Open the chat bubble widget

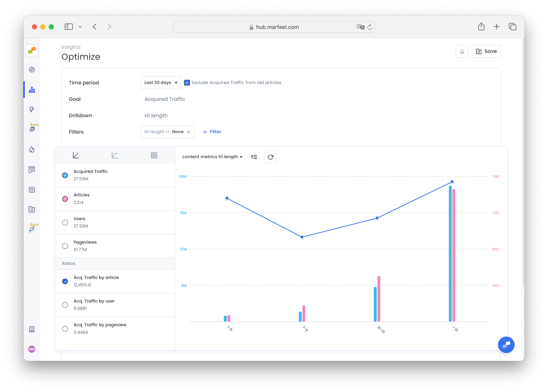[x=506, y=345]
